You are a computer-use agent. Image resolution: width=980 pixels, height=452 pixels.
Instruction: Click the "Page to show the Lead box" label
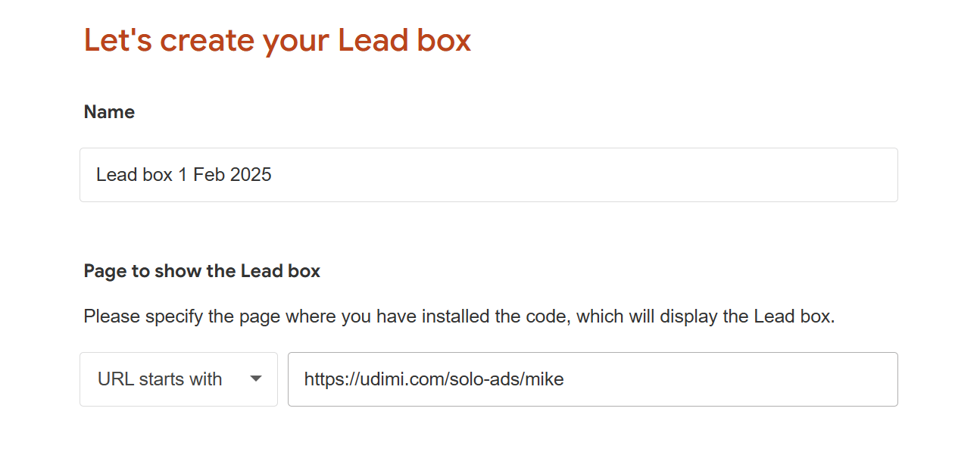202,271
